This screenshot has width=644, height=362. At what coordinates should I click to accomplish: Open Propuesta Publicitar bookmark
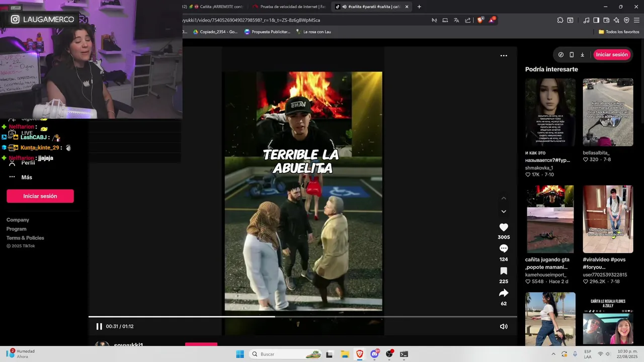[x=267, y=32]
